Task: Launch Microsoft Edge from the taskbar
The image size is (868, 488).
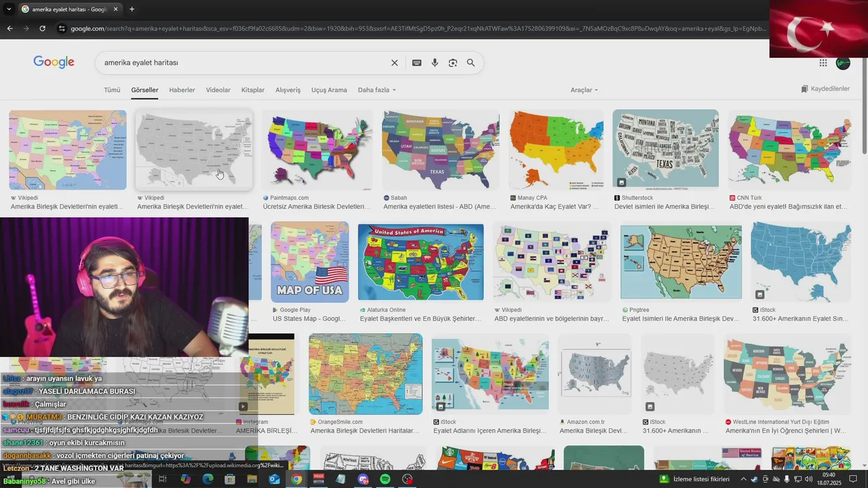Action: click(208, 479)
